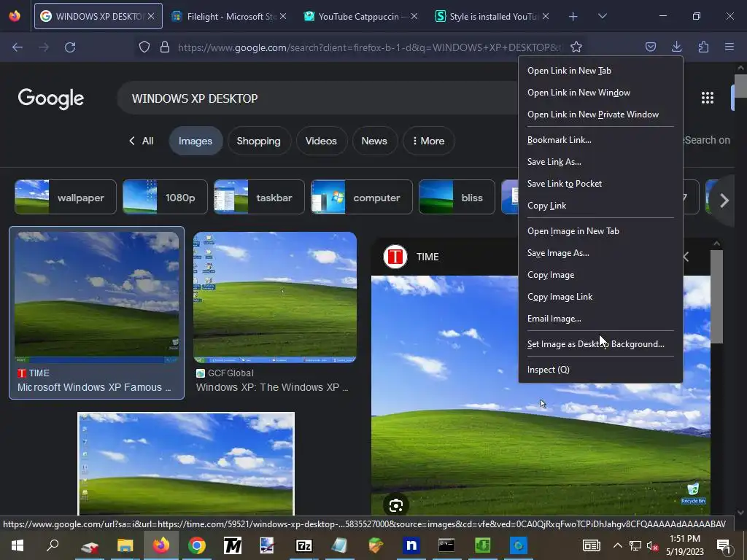Select the wallpaper suggestion chip
The width and height of the screenshot is (747, 560).
pyautogui.click(x=66, y=197)
